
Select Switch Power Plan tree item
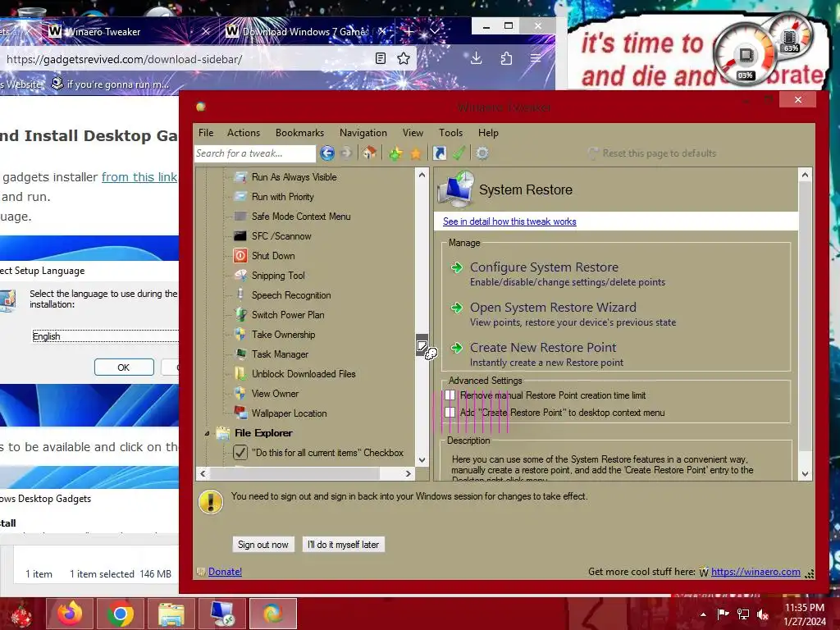pyautogui.click(x=288, y=315)
